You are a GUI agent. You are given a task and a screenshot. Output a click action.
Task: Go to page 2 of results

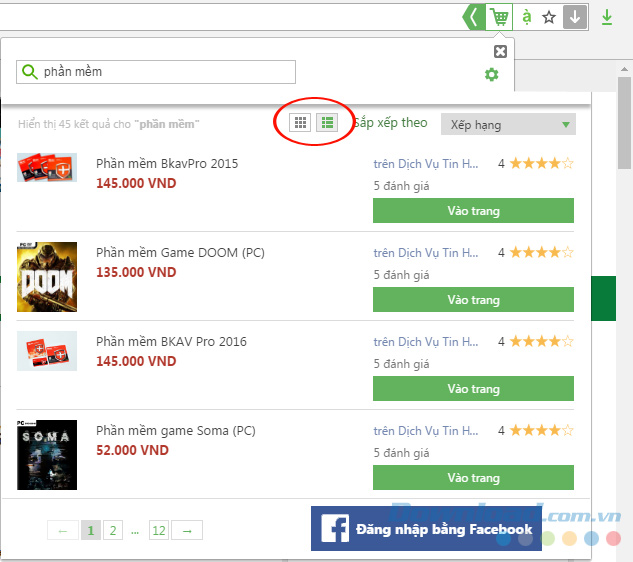(x=113, y=530)
